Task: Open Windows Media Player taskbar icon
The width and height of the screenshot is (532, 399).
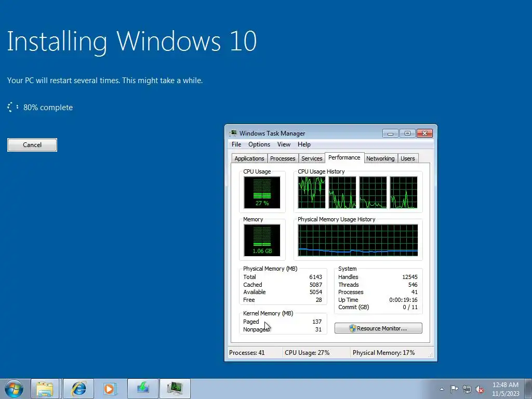Action: [110, 389]
